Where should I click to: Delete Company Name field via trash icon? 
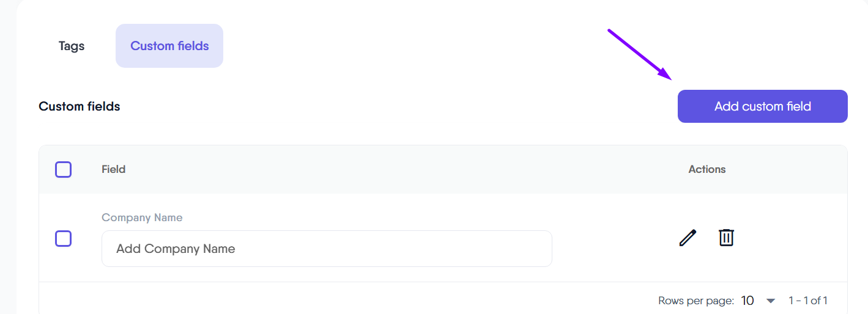[726, 238]
